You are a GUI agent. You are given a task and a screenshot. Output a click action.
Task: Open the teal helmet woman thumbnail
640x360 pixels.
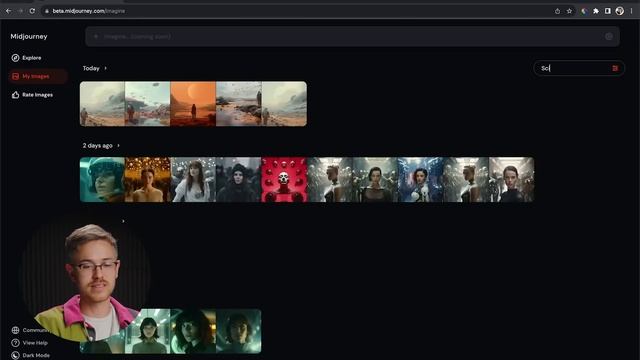pyautogui.click(x=102, y=180)
